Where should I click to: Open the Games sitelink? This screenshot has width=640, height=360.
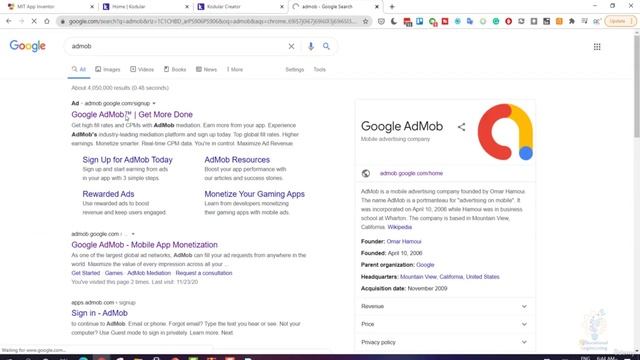(113, 273)
